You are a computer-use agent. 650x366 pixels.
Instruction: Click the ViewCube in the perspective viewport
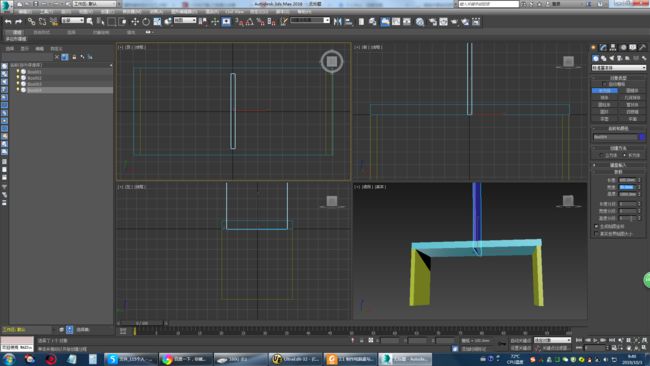pyautogui.click(x=568, y=201)
